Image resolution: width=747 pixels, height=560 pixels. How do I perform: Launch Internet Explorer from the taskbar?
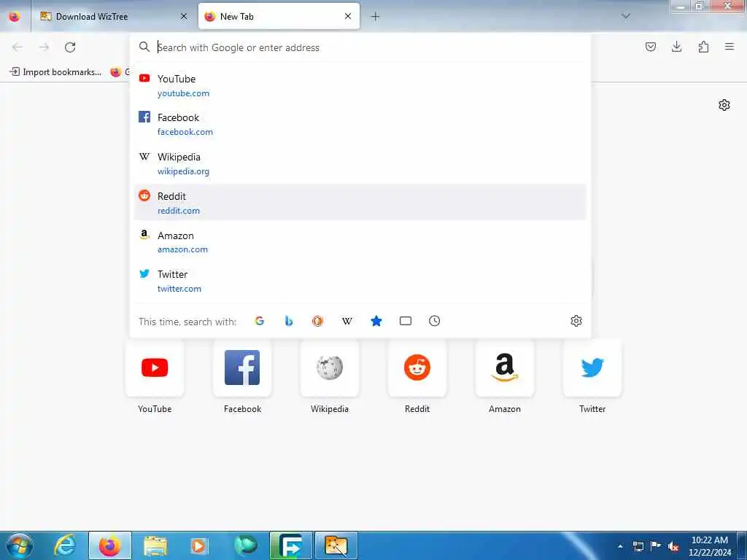66,545
